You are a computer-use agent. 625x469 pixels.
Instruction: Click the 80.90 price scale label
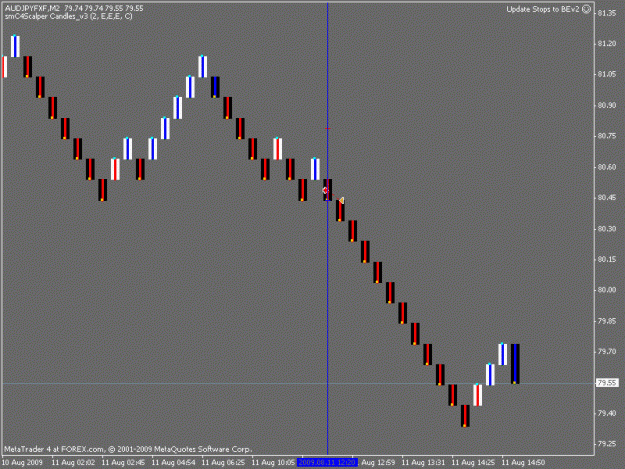[x=607, y=105]
